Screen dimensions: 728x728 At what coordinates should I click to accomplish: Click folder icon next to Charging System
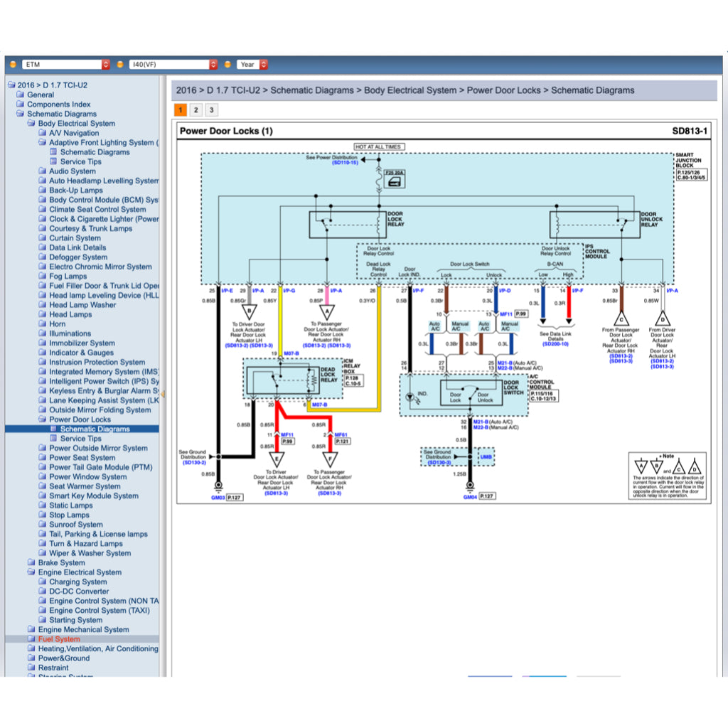[x=43, y=582]
